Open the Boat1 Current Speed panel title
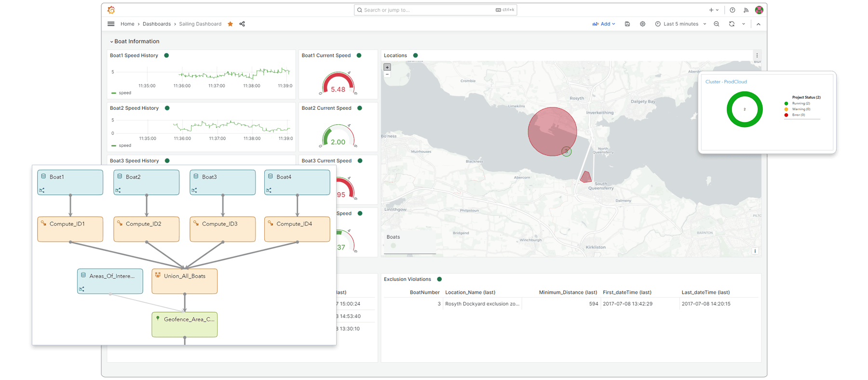The image size is (868, 380). [x=326, y=55]
